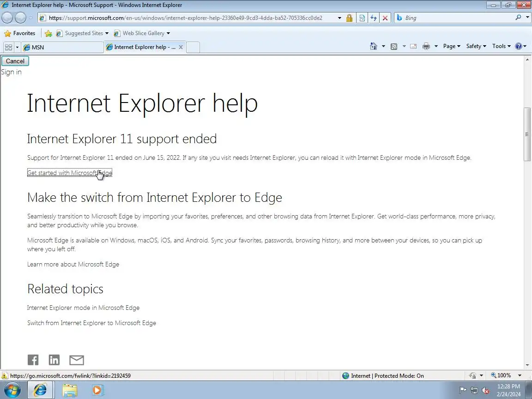Open the tab list dropdown arrow
The height and width of the screenshot is (399, 532).
click(x=17, y=47)
